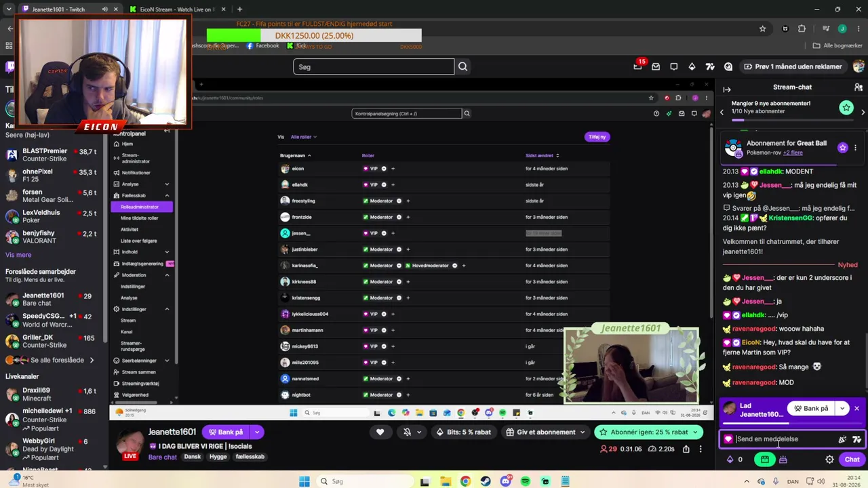Viewport: 868px width, 488px height.
Task: Expand the Bank på dropdown arrow under stream
Action: [x=257, y=432]
